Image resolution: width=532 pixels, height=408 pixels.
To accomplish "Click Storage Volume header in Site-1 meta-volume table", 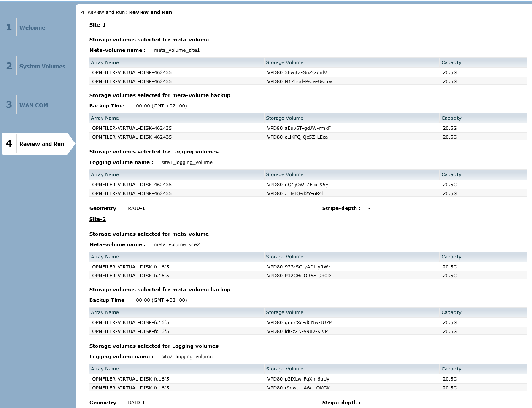I will 284,62.
